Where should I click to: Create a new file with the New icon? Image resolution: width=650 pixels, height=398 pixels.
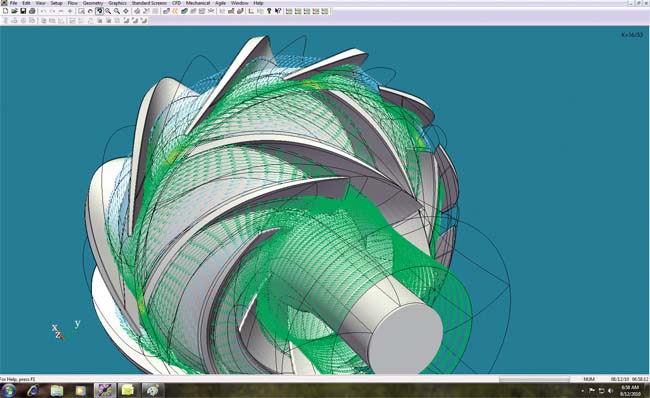point(6,11)
